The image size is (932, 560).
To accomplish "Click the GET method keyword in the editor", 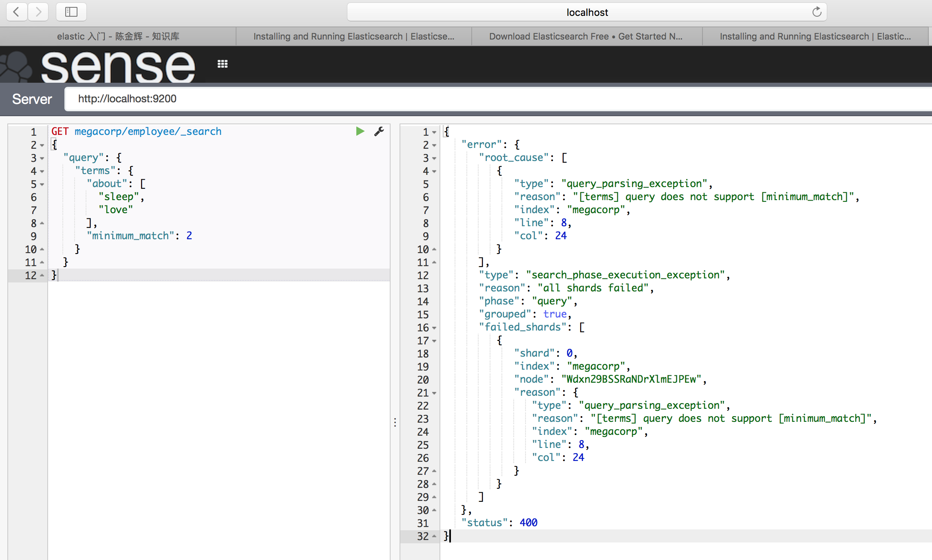I will click(x=60, y=131).
